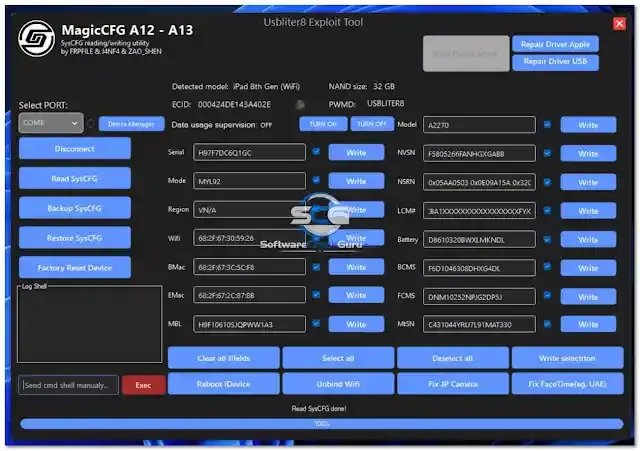Click the copy icon next to ECID
This screenshot has height=451, width=640.
[300, 105]
